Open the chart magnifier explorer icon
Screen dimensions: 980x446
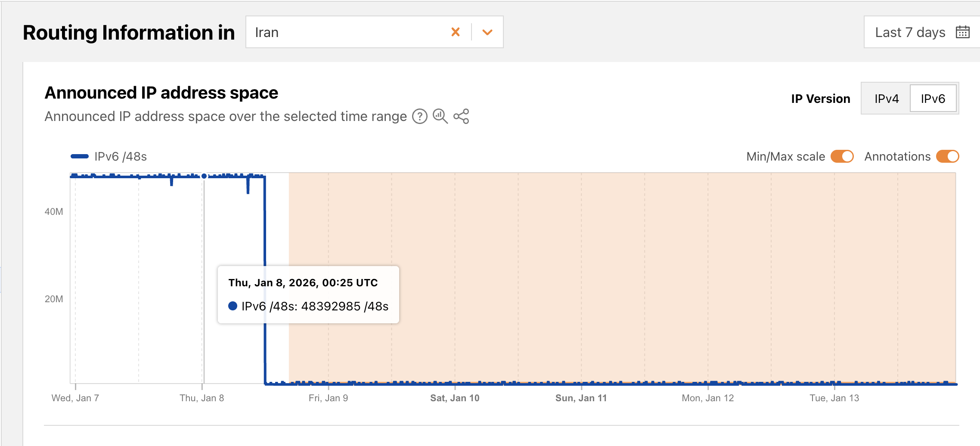pos(440,116)
